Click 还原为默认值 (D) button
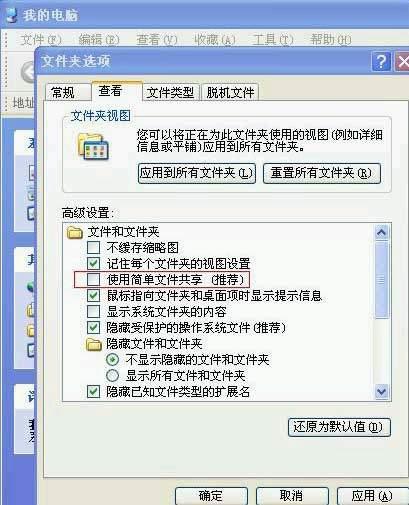This screenshot has width=409, height=505. coord(339,427)
